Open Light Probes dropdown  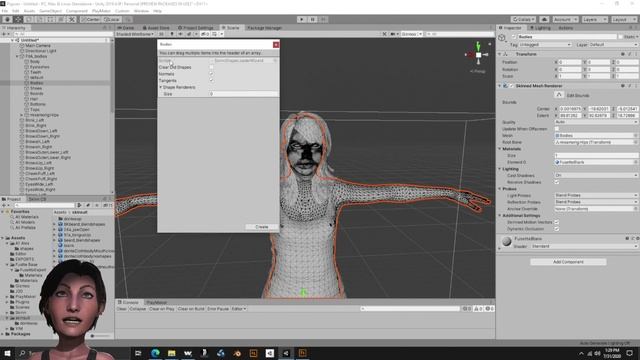[x=596, y=195]
